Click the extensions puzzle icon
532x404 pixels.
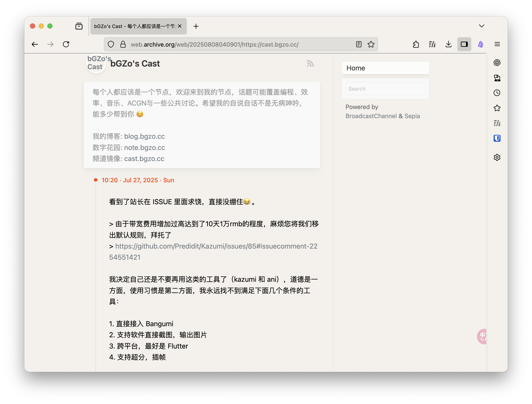(416, 44)
